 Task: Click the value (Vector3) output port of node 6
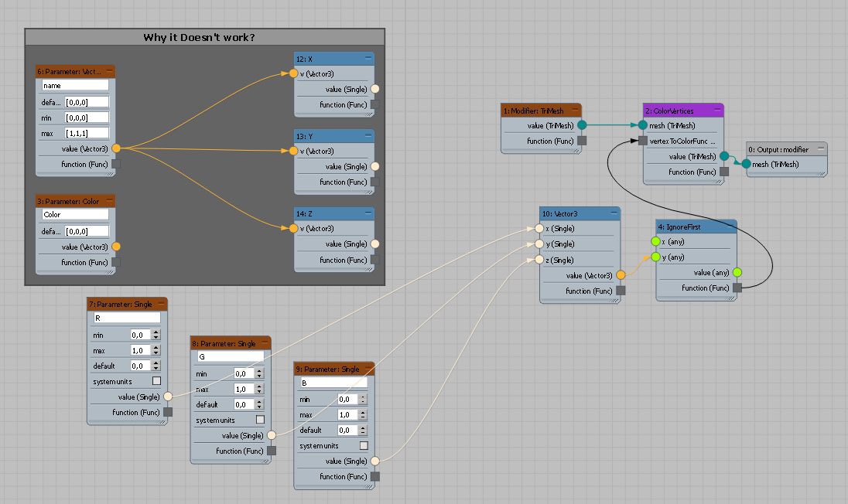click(116, 148)
